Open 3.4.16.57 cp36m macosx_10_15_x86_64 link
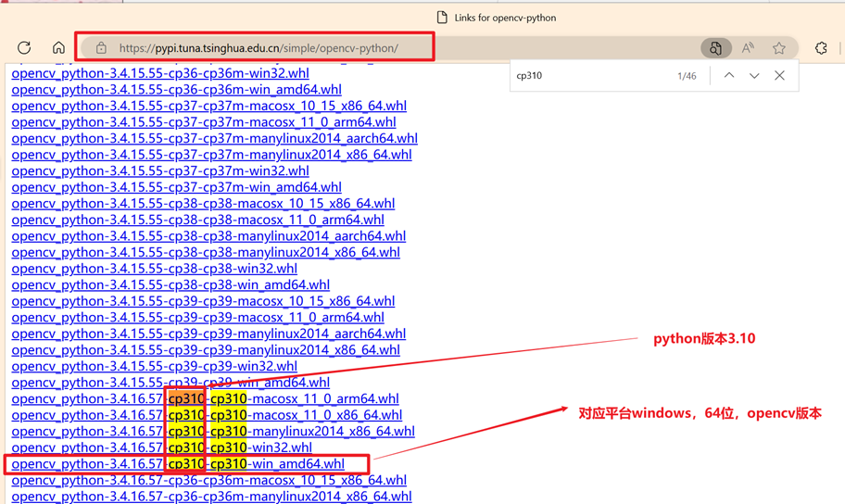This screenshot has width=845, height=504. [209, 480]
